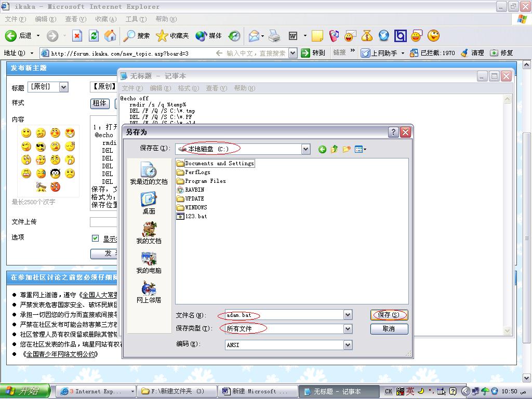The image size is (532, 399).
Task: Open IE History clock icon
Action: click(x=234, y=36)
